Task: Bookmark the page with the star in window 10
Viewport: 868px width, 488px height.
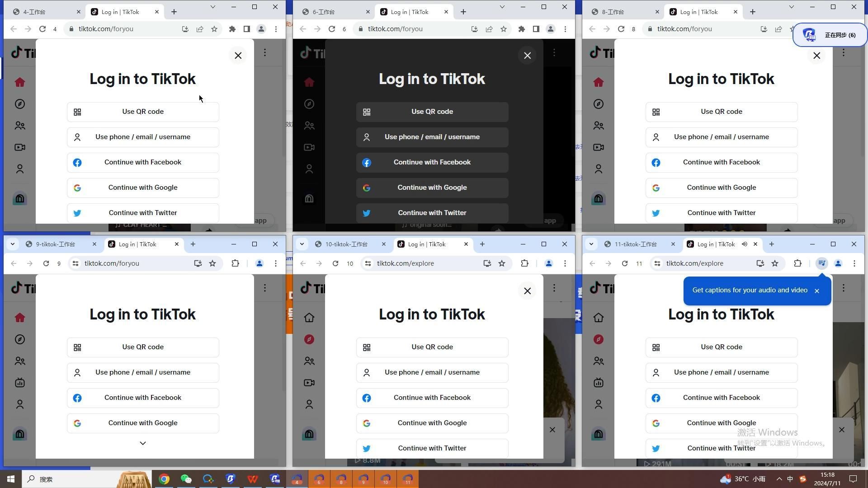Action: point(502,263)
